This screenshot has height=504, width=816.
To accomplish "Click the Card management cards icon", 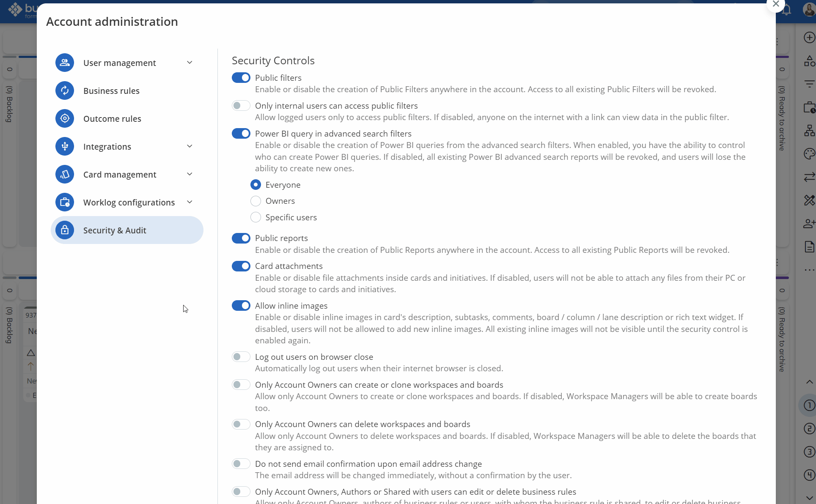I will coord(65,174).
